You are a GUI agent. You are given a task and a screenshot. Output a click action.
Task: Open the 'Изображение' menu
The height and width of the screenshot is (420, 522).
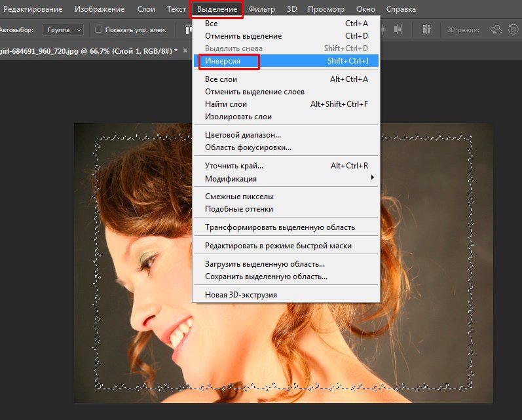[x=100, y=9]
